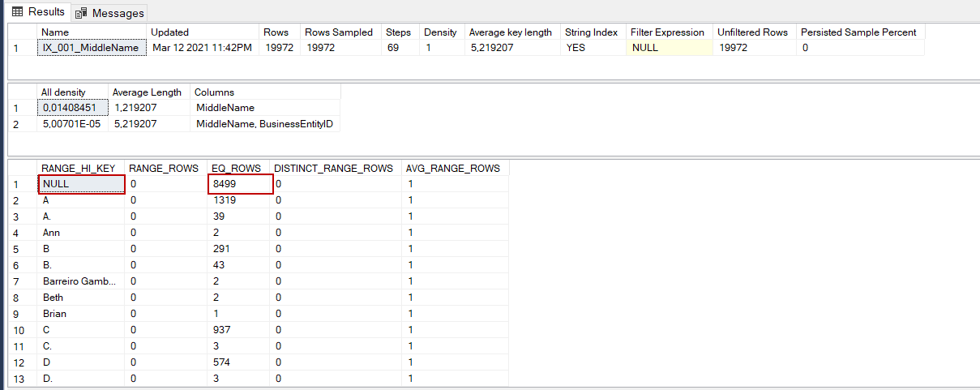Viewport: 980px width, 390px height.
Task: Click the Persisted Sample Percent header
Action: tap(858, 32)
